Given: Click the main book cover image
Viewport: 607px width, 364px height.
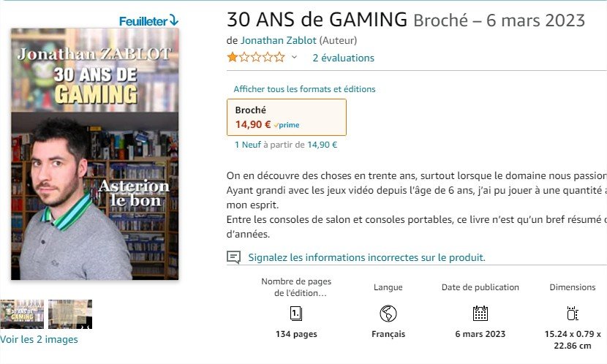Looking at the screenshot, I should 95,153.
